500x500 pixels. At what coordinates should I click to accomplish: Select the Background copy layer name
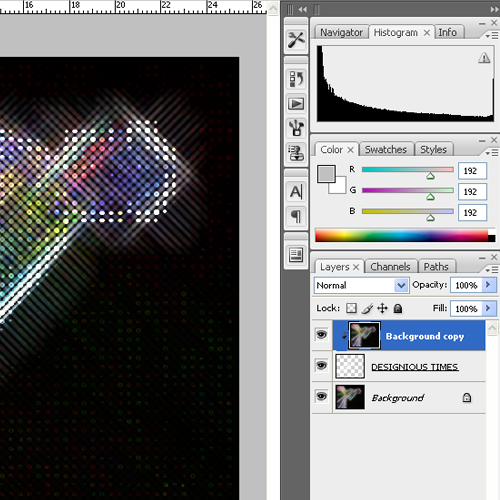tap(425, 336)
